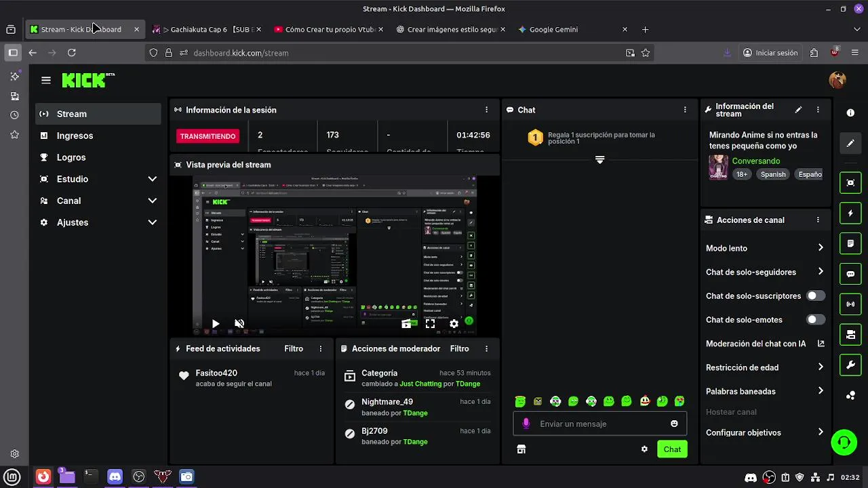Unmute the stream preview audio
This screenshot has width=868, height=488.
[x=239, y=324]
